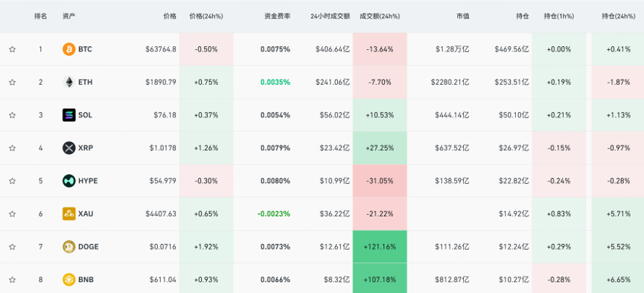Screen dimensions: 644x293
Task: Favorite DOGE with its star icon
Action: point(13,247)
